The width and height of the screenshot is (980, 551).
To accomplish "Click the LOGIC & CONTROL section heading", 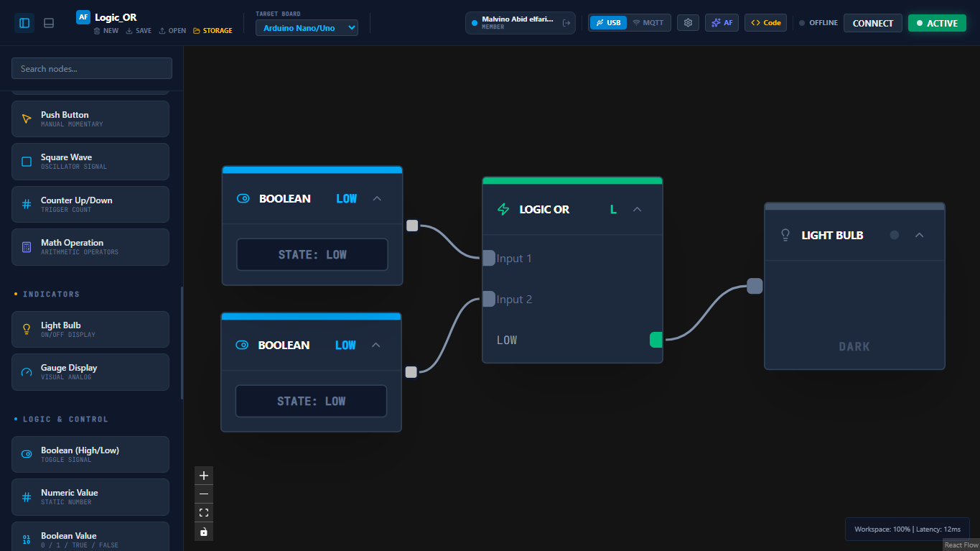I will [65, 419].
